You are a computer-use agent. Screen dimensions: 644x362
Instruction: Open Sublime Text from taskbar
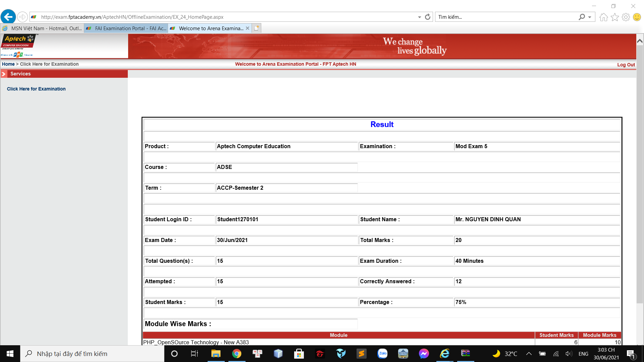[x=361, y=354]
